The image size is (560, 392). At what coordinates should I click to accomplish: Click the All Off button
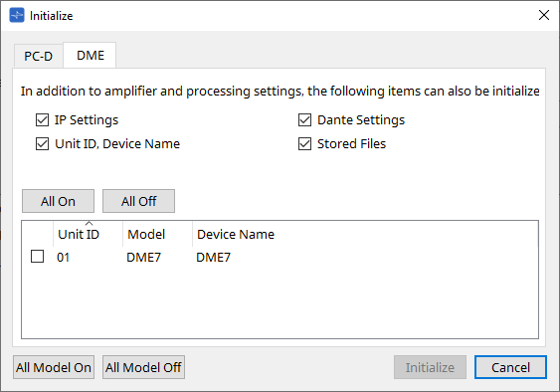click(x=139, y=201)
